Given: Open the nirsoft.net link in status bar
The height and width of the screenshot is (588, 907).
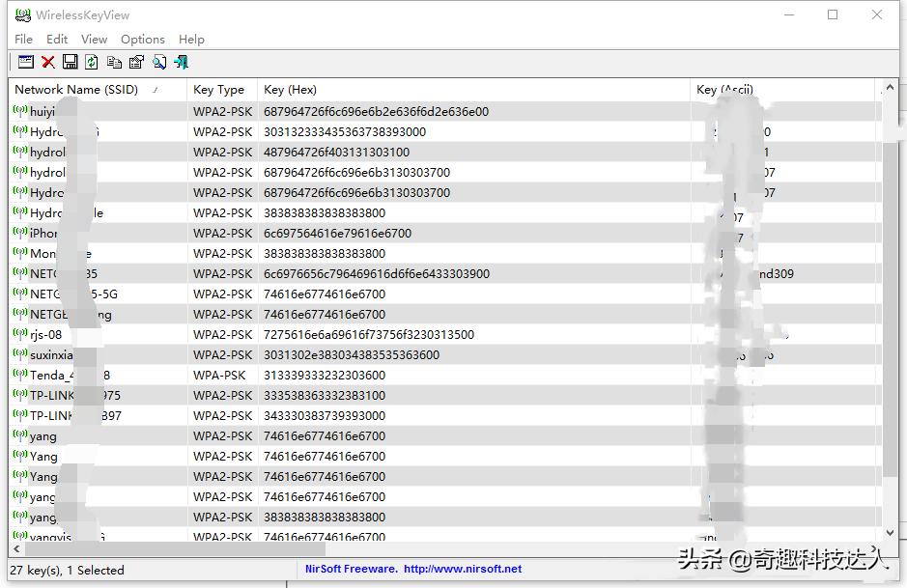Looking at the screenshot, I should coord(463,569).
